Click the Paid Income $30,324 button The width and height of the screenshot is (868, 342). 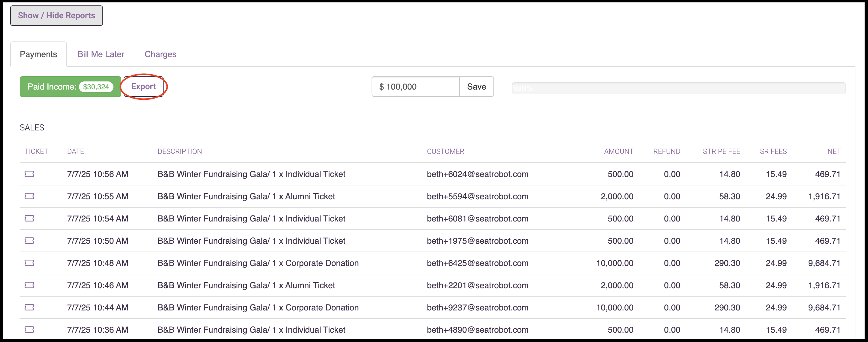[x=71, y=87]
